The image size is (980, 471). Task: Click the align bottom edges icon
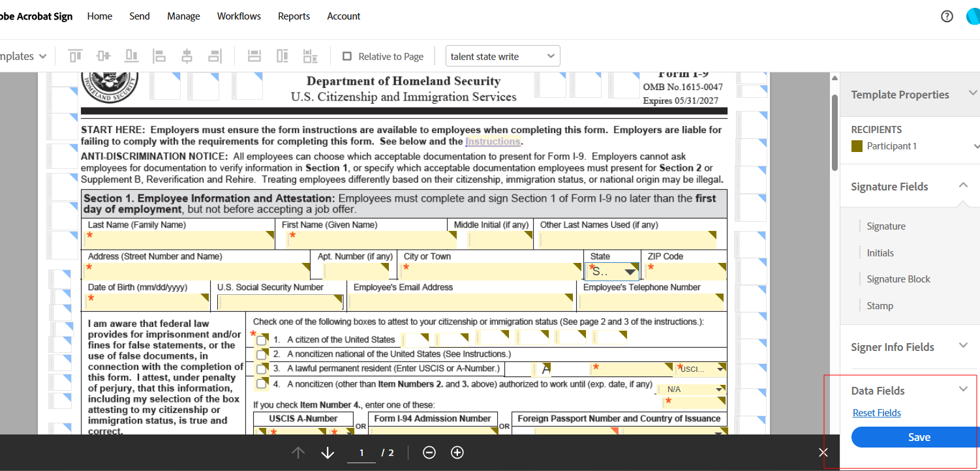[x=132, y=56]
